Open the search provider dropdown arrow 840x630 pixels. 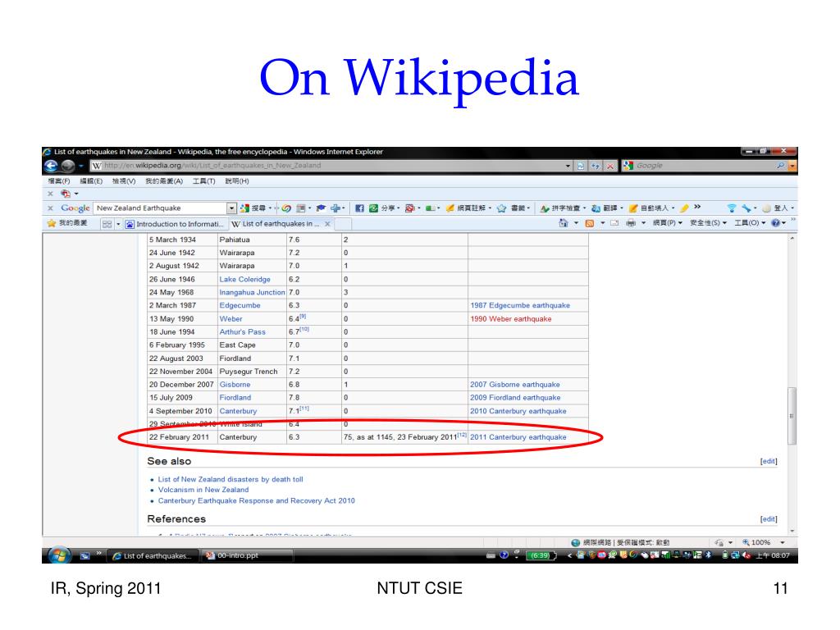[x=792, y=166]
